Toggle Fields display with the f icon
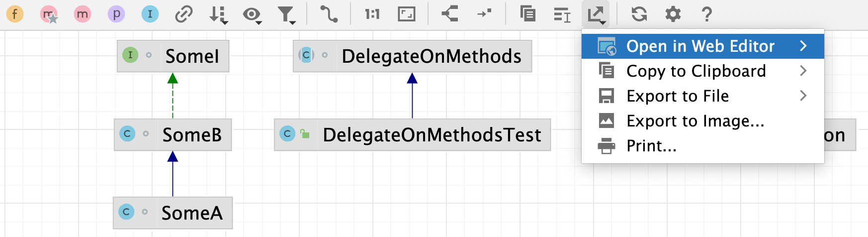 [15, 14]
